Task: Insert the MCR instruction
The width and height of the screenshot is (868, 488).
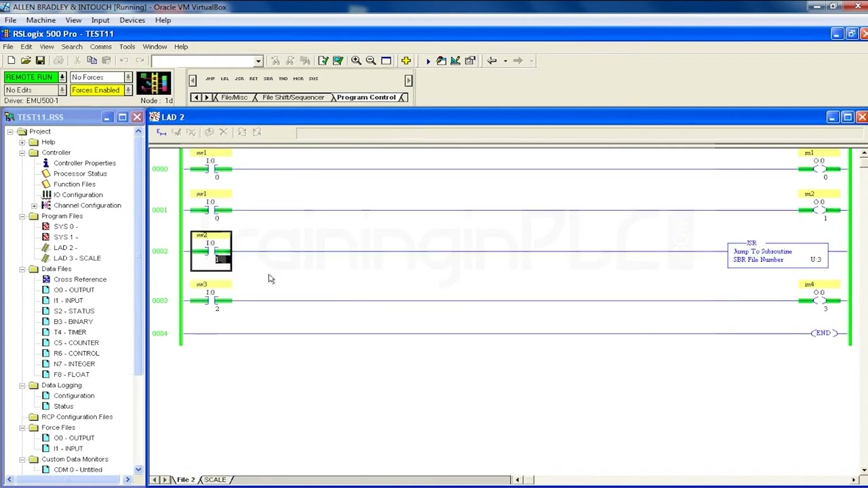Action: pos(298,79)
